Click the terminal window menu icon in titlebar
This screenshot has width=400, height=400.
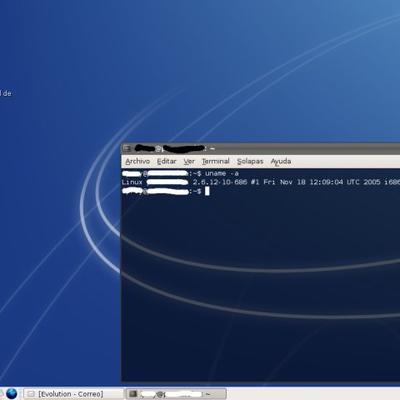click(127, 148)
